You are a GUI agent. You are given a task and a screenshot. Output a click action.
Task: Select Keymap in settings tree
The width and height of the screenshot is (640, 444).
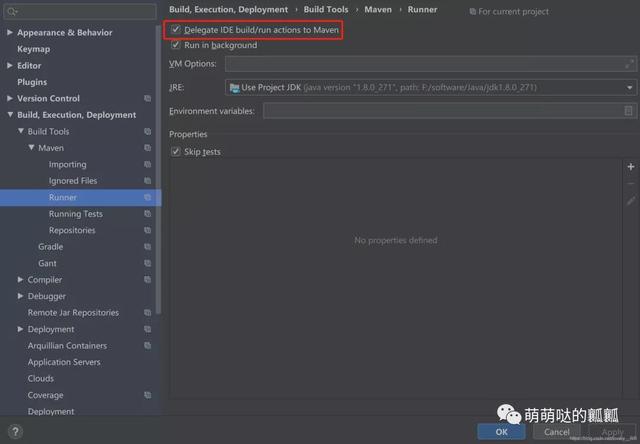tap(33, 49)
